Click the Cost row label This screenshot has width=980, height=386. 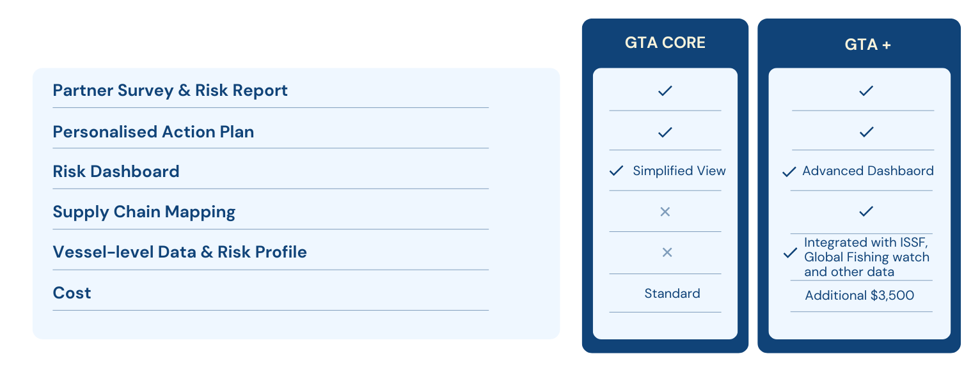pyautogui.click(x=72, y=293)
